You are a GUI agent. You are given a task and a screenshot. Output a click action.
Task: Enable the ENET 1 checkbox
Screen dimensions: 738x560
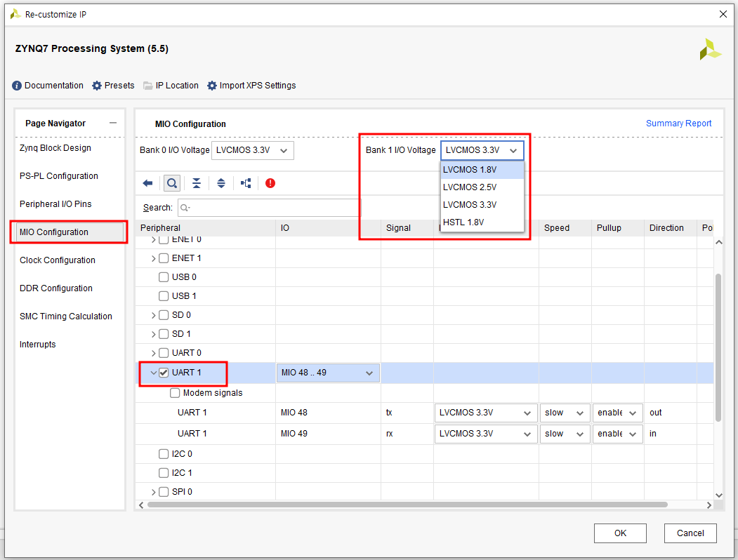[x=164, y=258]
